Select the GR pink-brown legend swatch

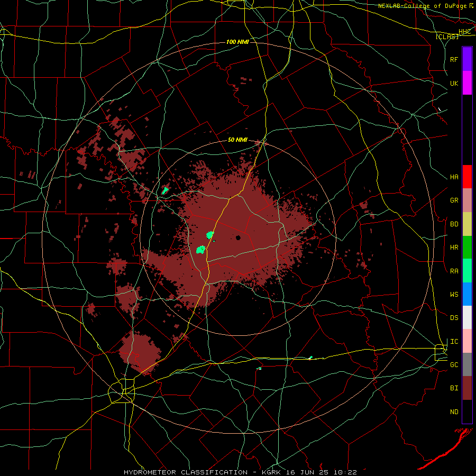[x=467, y=200]
